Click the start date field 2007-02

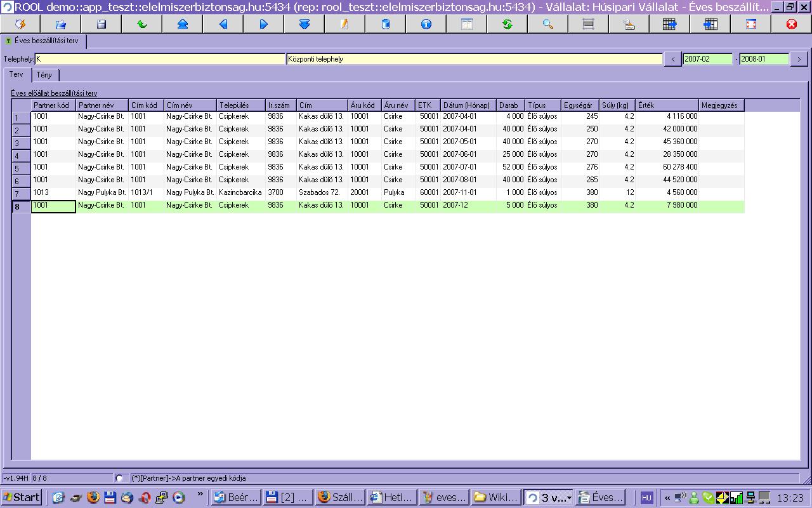[707, 59]
